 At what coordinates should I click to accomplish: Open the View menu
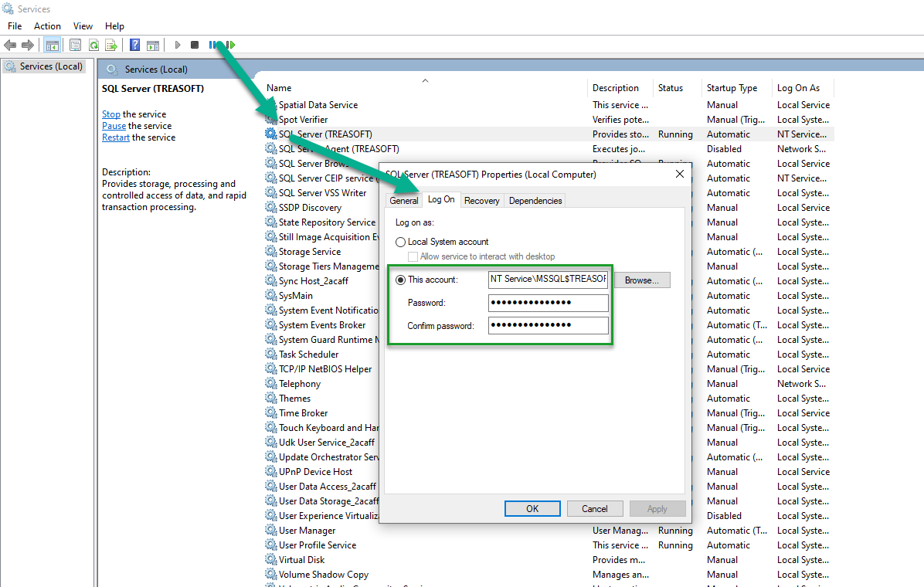[x=83, y=26]
